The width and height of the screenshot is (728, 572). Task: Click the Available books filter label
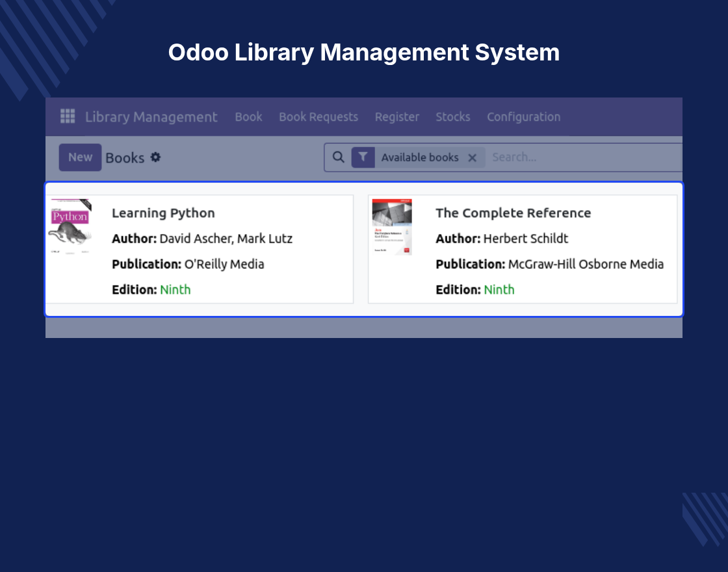click(420, 157)
